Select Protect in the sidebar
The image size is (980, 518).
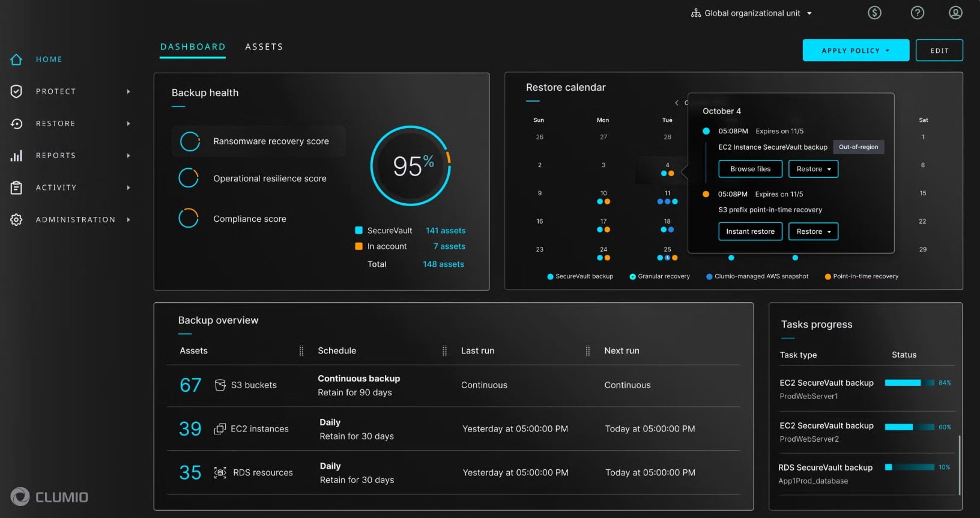pyautogui.click(x=56, y=91)
